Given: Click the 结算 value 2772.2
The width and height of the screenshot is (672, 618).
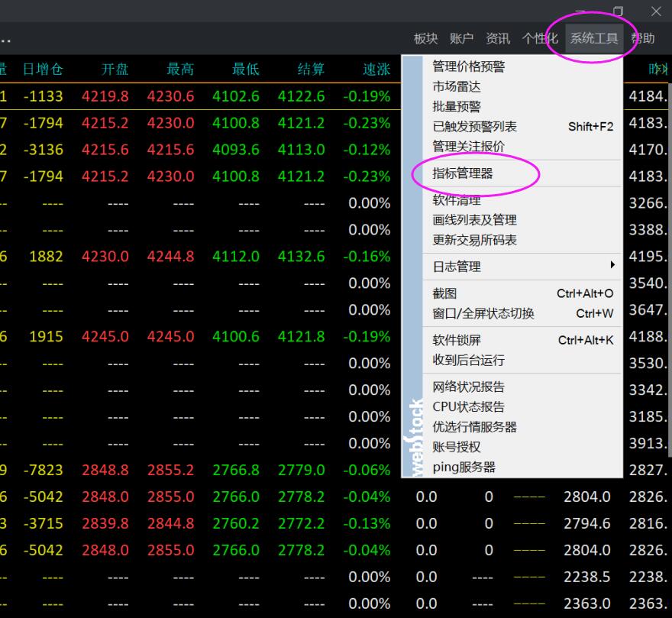Looking at the screenshot, I should (302, 523).
